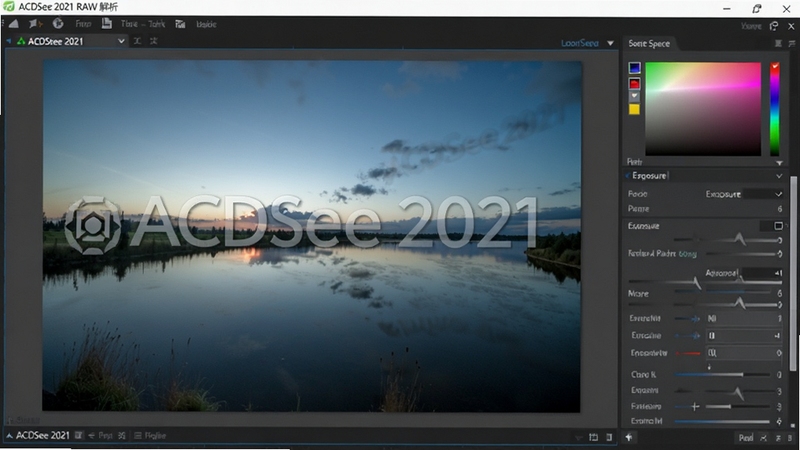The height and width of the screenshot is (450, 800).
Task: Click the frame icon at bottom-right of image viewer
Action: (x=593, y=437)
